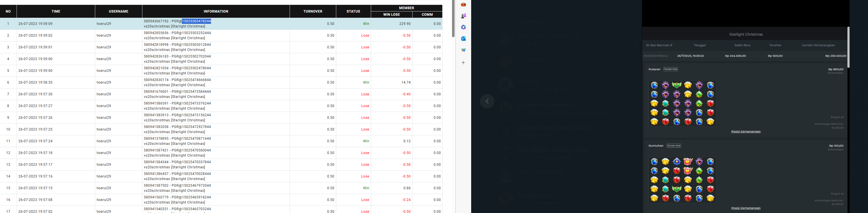868x213 pixels.
Task: Click the STATUS column header
Action: point(353,11)
